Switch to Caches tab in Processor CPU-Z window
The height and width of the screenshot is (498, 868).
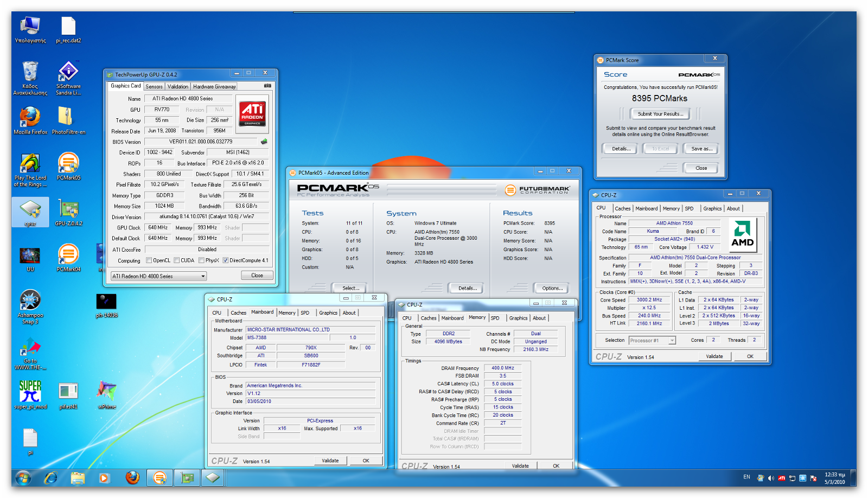tap(623, 209)
